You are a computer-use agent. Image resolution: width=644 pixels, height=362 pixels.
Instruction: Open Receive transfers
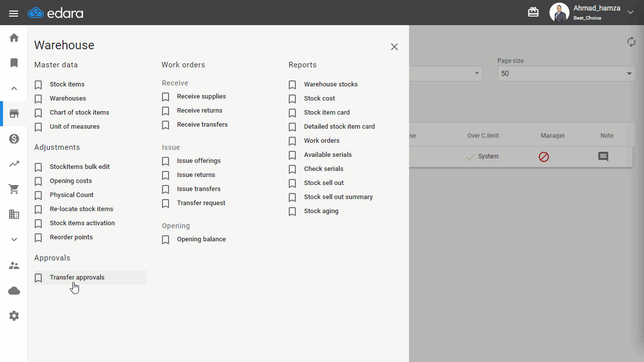click(x=202, y=125)
